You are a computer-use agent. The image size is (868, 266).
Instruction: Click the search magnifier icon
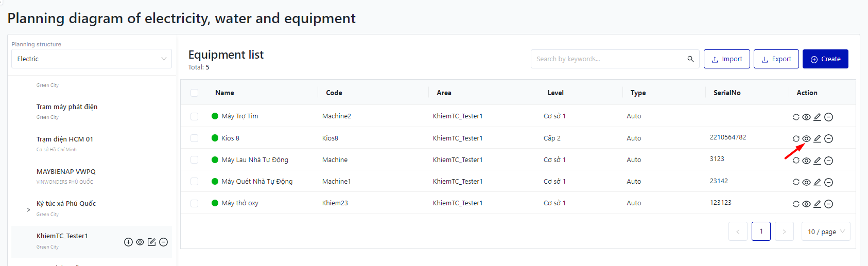(x=690, y=59)
